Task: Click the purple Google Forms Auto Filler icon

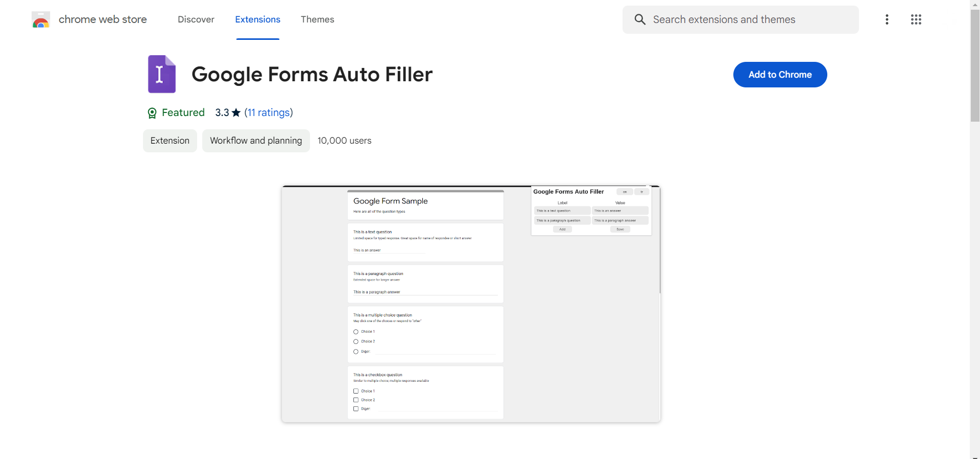Action: [162, 74]
